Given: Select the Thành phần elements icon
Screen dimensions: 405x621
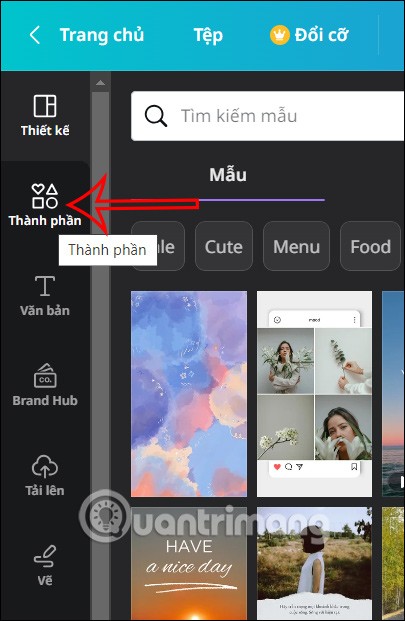Looking at the screenshot, I should (x=45, y=196).
